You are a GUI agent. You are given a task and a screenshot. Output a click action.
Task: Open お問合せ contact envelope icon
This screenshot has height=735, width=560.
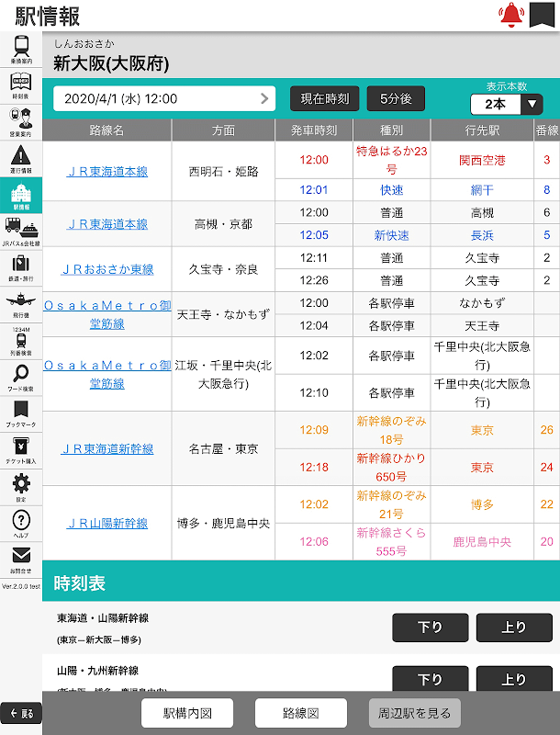pos(21,560)
